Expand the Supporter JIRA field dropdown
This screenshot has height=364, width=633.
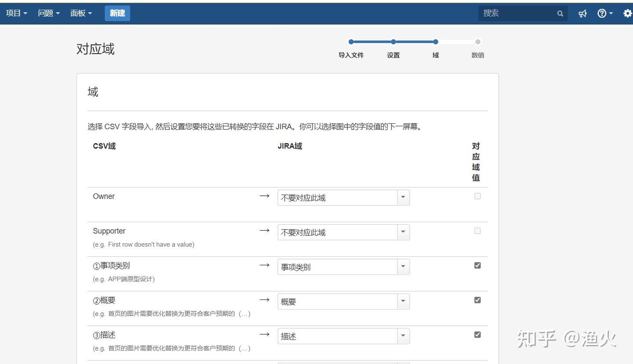pyautogui.click(x=403, y=232)
